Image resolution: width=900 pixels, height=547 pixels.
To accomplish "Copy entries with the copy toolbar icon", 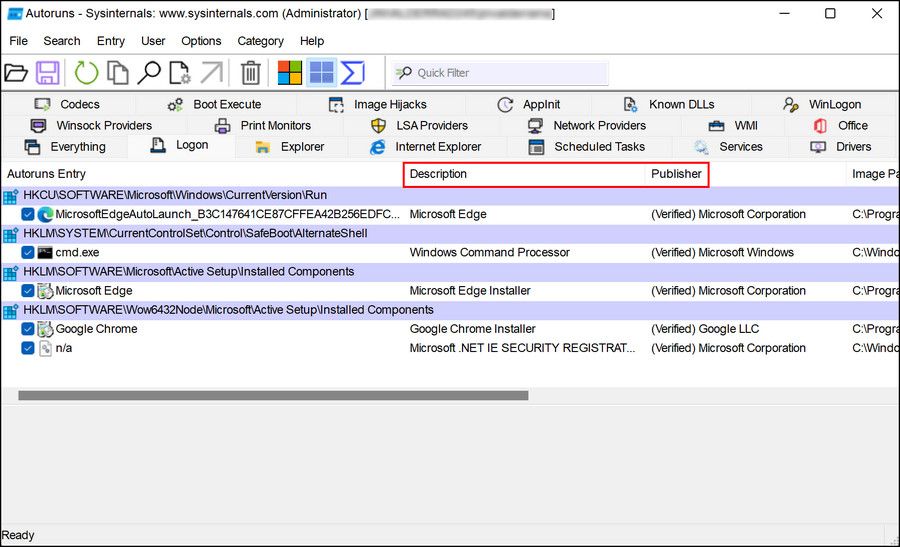I will pyautogui.click(x=118, y=73).
